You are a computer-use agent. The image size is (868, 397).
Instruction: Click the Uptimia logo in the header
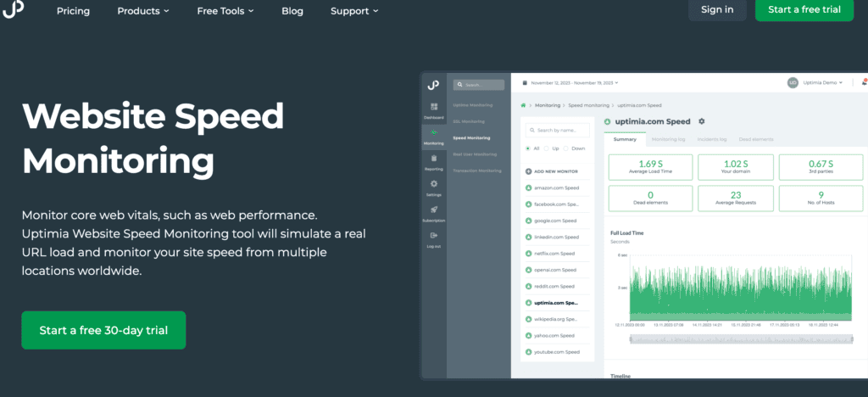pyautogui.click(x=13, y=9)
